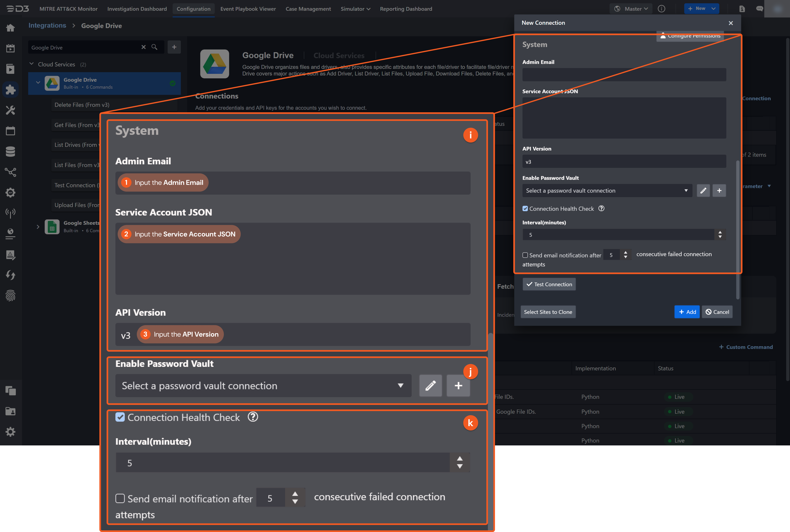The width and height of the screenshot is (790, 532).
Task: Expand the Google Sheets integration
Action: point(38,227)
